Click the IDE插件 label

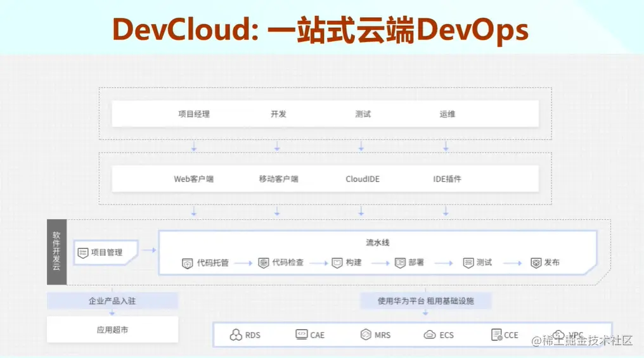tap(448, 179)
